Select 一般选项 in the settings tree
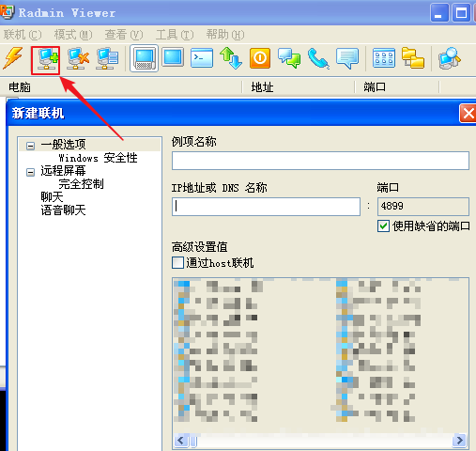 pyautogui.click(x=63, y=145)
